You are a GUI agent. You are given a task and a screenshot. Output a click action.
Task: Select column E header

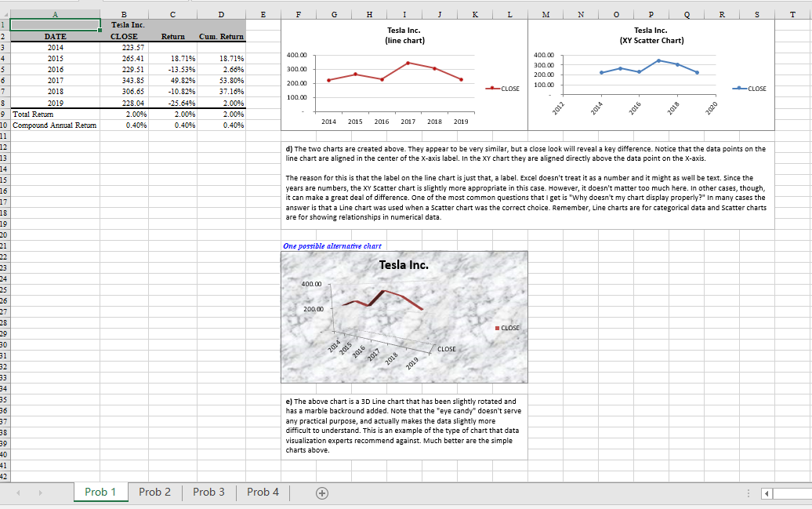[263, 15]
